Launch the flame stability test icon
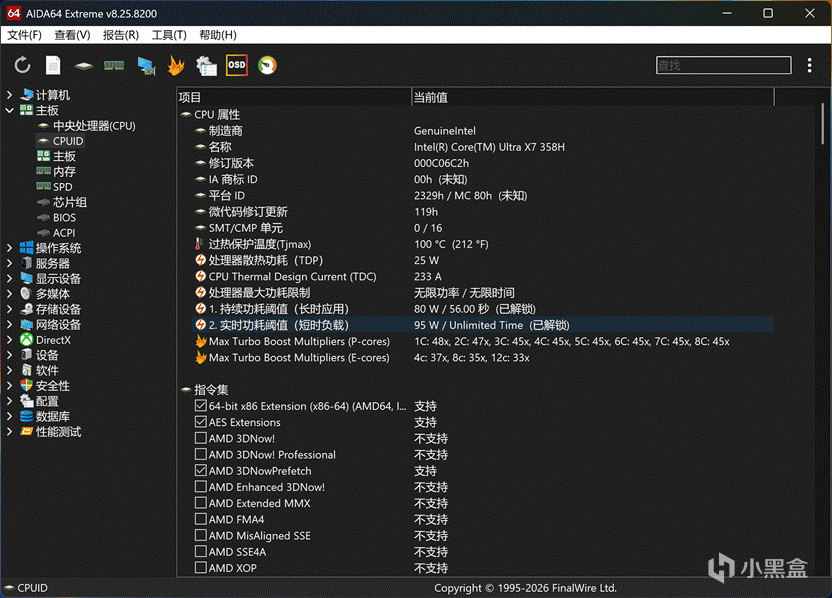The height and width of the screenshot is (598, 832). 176,65
